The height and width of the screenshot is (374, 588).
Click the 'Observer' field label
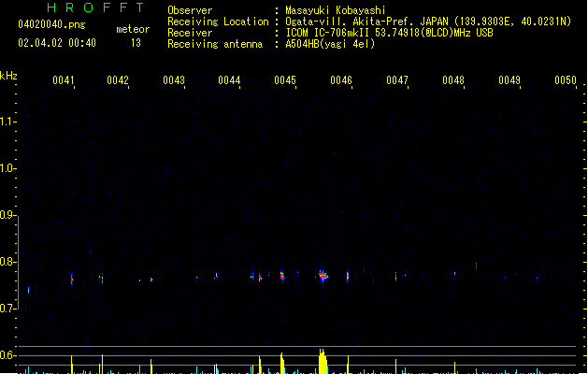point(190,10)
